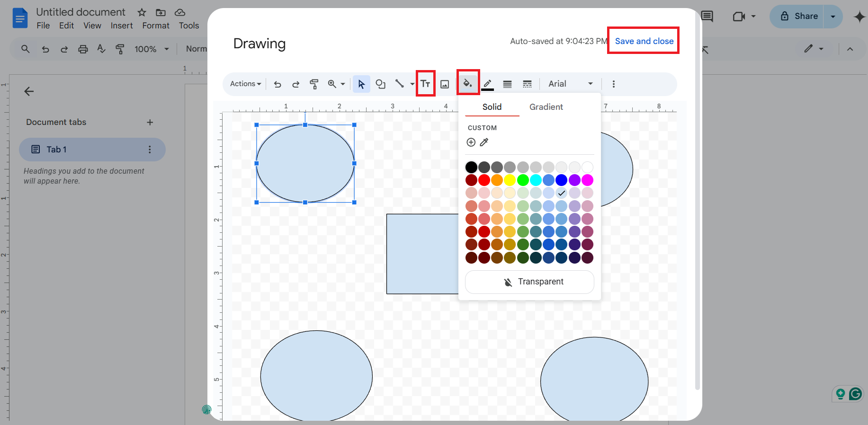
Task: Open the Actions dropdown menu
Action: pos(245,84)
